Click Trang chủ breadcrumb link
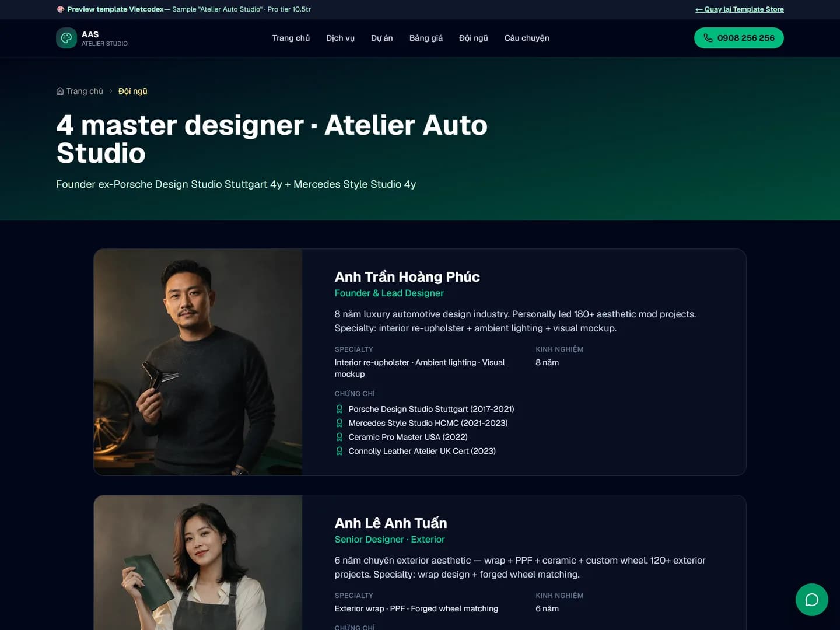This screenshot has height=630, width=840. pyautogui.click(x=85, y=91)
